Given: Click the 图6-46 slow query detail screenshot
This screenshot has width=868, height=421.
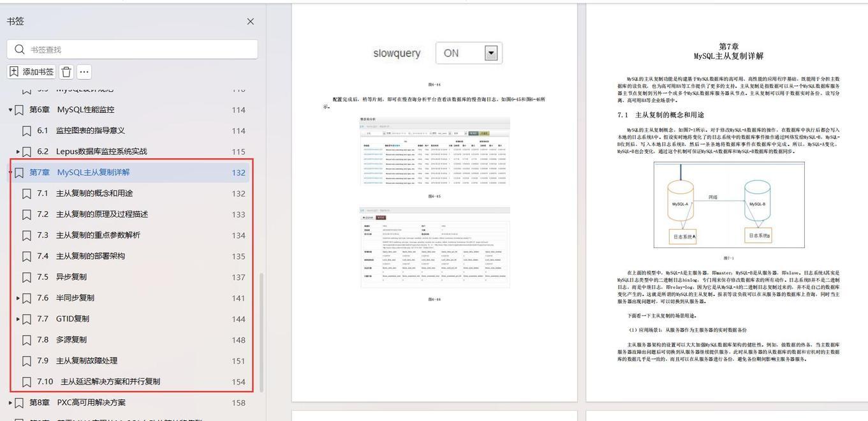Looking at the screenshot, I should 434,247.
